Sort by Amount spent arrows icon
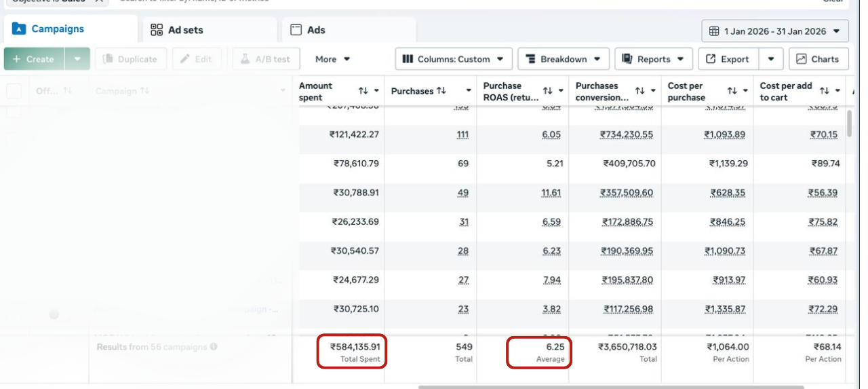The width and height of the screenshot is (868, 389). pos(363,91)
